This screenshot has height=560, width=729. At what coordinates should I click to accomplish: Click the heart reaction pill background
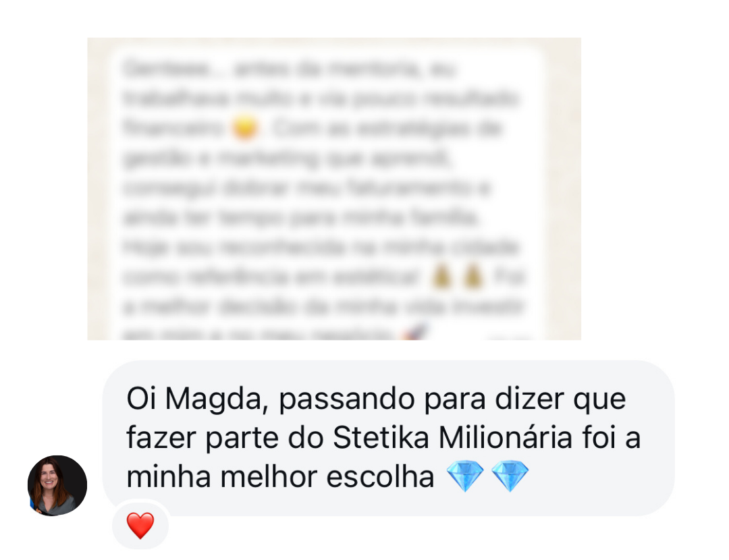[x=140, y=525]
